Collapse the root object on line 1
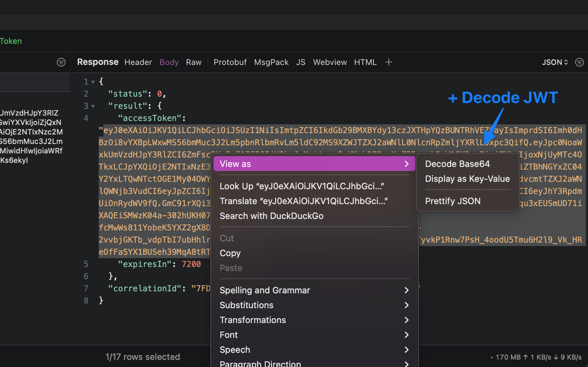 click(x=93, y=82)
